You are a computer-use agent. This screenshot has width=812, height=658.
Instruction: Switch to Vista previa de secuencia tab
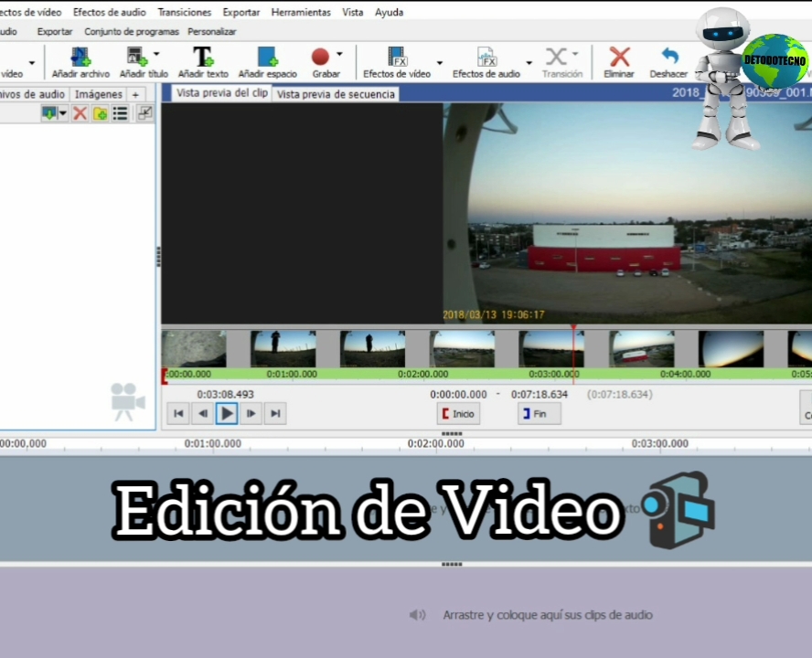click(x=335, y=93)
